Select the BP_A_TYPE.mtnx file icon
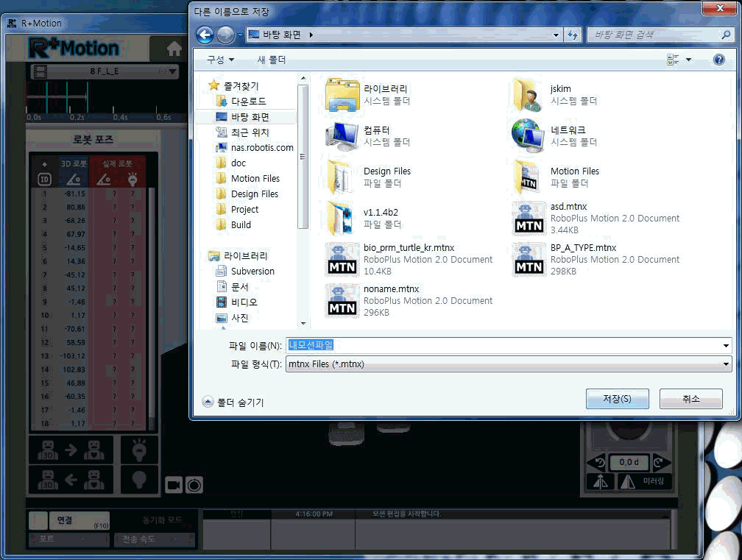Image resolution: width=742 pixels, height=560 pixels. pos(529,259)
